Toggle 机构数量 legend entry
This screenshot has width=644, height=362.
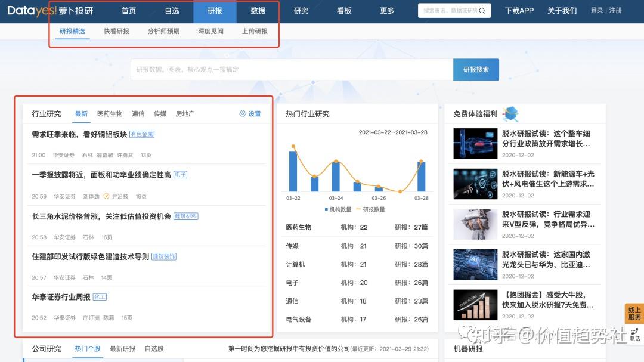tap(338, 209)
